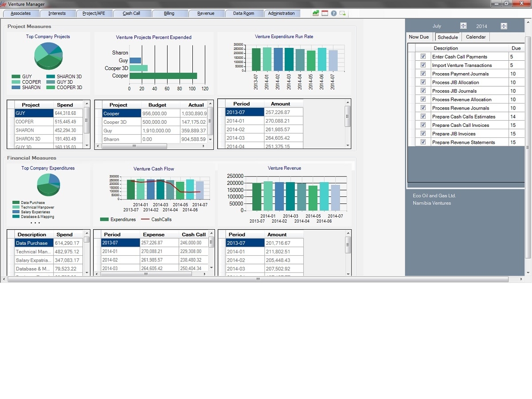Click the SHARON 3D legend color swatch
Viewport: 532px width, 399px height.
[51, 77]
